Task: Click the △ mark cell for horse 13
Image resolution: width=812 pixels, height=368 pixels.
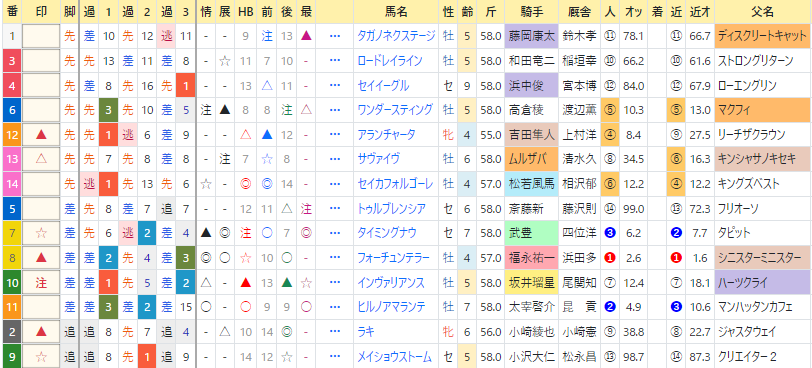Action: [x=41, y=159]
